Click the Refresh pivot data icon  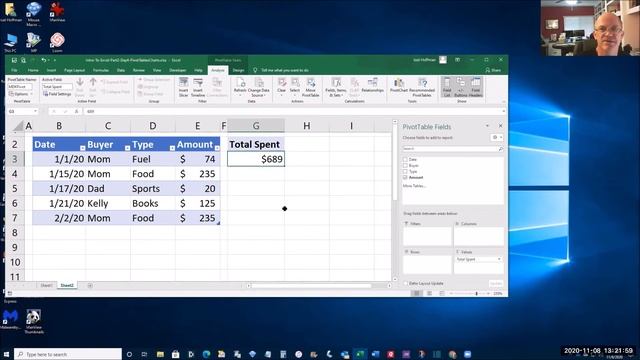coord(240,86)
